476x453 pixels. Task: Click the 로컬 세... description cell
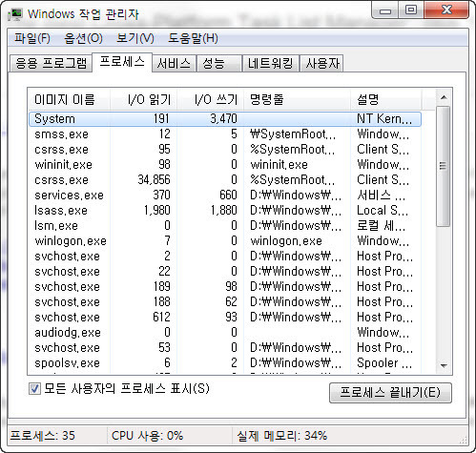click(382, 226)
